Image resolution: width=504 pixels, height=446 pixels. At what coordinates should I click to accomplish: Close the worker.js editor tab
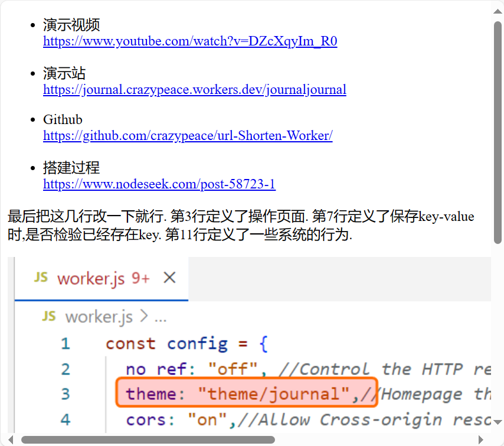tap(169, 278)
